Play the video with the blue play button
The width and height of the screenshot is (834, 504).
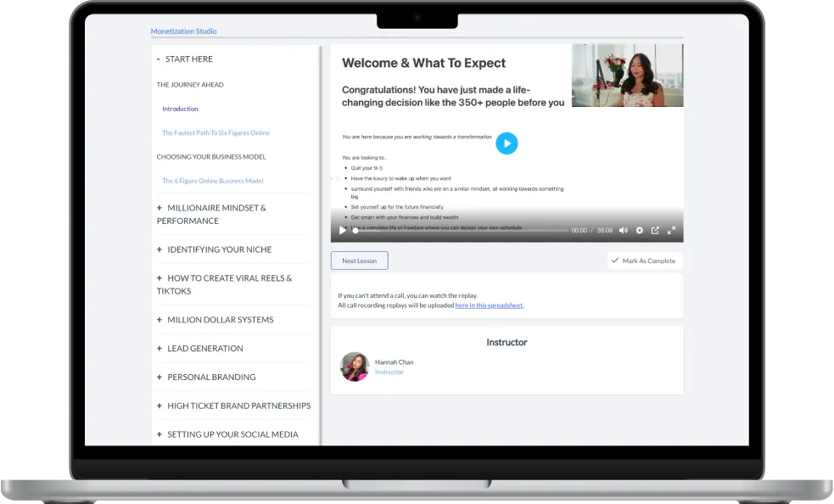pos(507,143)
